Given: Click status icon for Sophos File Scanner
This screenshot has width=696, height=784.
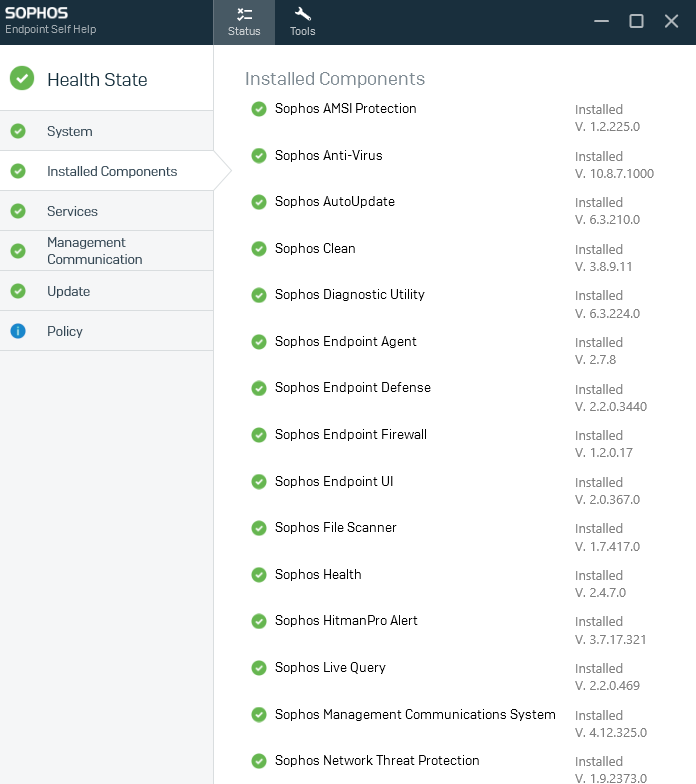Looking at the screenshot, I should pyautogui.click(x=259, y=528).
